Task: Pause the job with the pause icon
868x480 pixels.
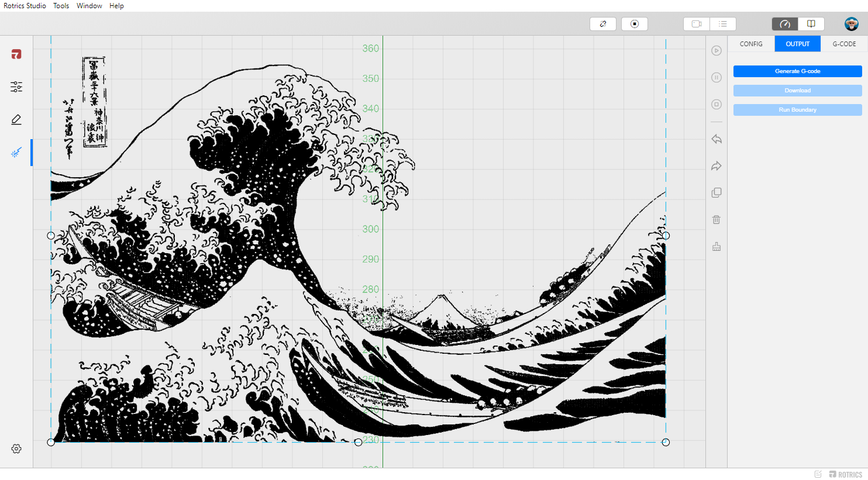Action: [717, 78]
